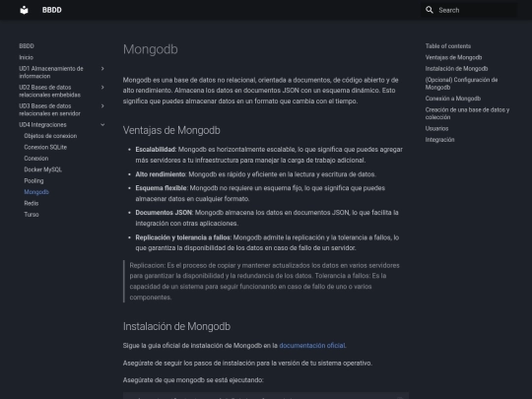Jump to Integración in table of contents
This screenshot has height=399, width=532.
coord(440,140)
